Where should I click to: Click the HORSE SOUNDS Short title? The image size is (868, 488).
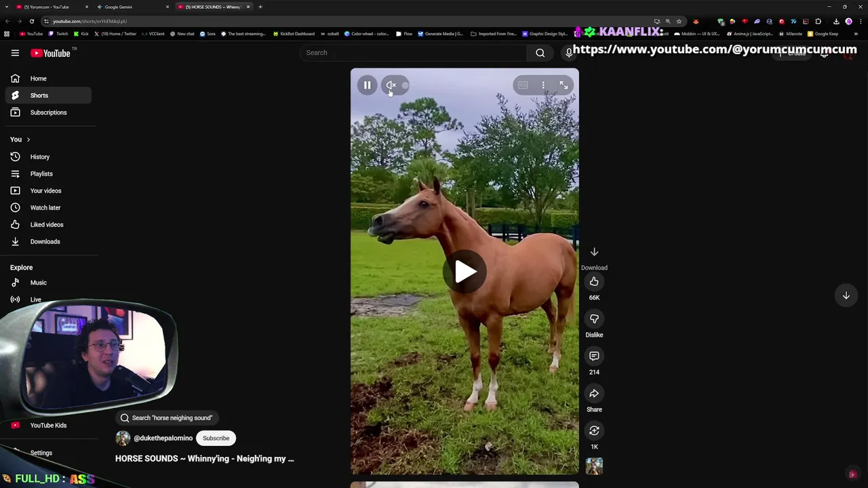(x=205, y=459)
